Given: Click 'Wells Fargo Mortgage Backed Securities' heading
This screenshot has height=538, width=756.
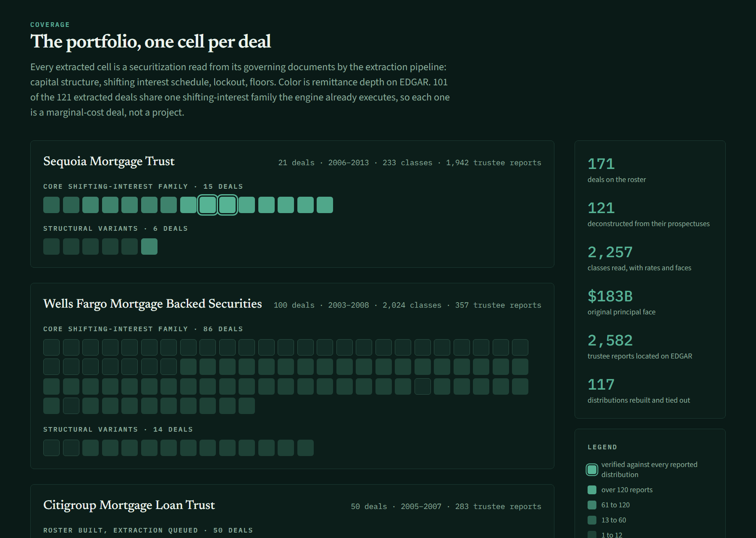Looking at the screenshot, I should 152,304.
